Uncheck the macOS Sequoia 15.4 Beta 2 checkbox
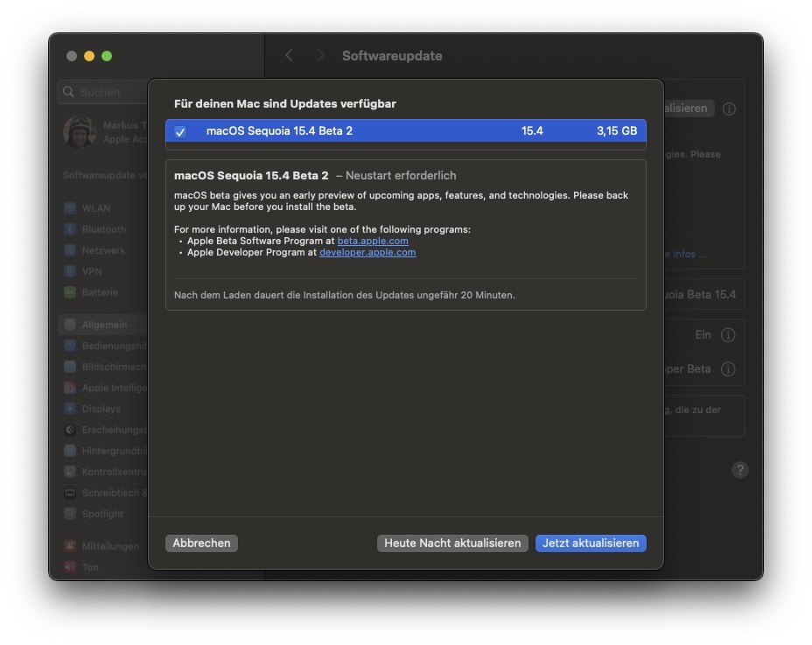The image size is (812, 645). pos(180,131)
